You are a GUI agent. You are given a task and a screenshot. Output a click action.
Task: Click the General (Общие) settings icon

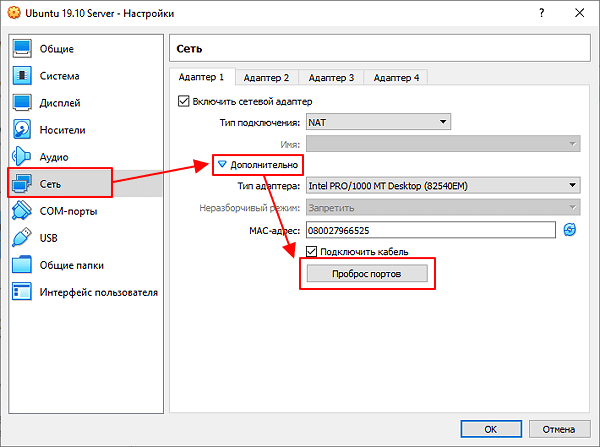(x=24, y=49)
